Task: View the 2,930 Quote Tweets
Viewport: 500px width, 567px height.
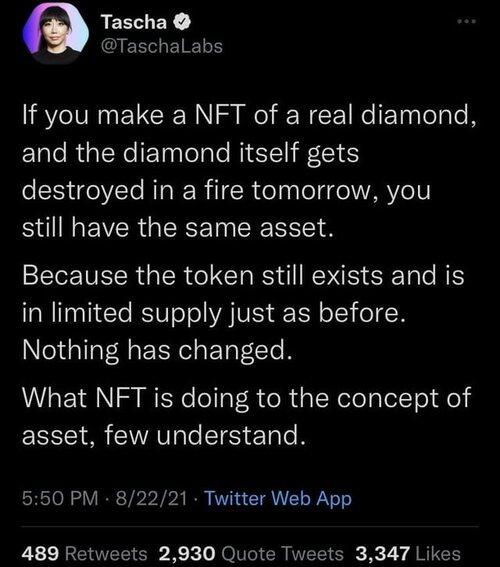Action: 251,554
